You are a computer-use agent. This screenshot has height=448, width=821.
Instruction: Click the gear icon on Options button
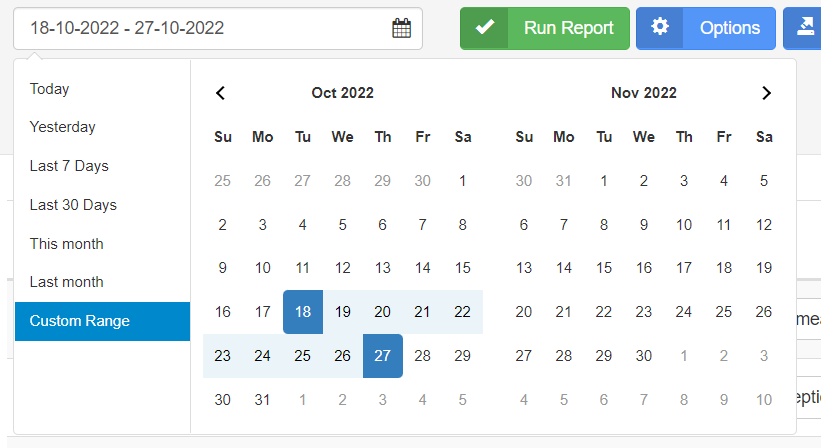click(x=660, y=27)
